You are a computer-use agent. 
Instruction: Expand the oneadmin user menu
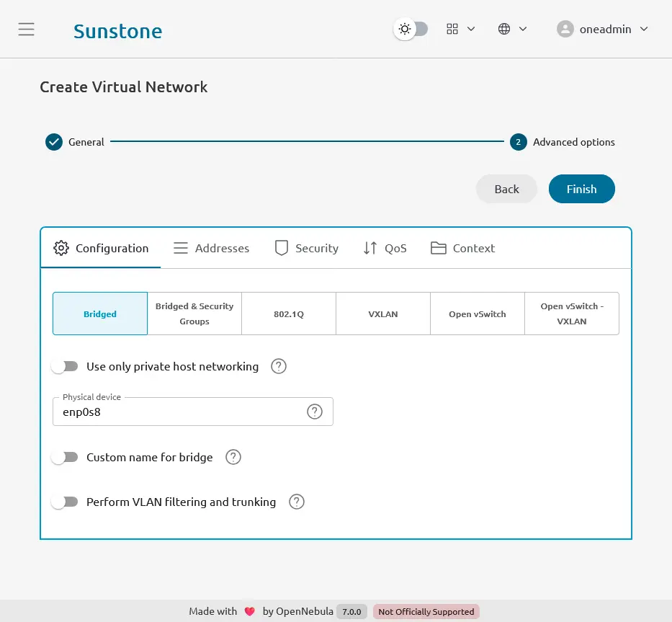[x=603, y=30]
